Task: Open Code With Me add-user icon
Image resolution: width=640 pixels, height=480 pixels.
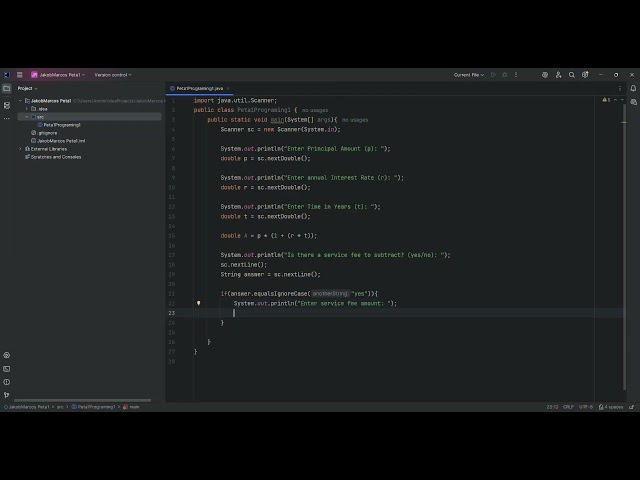Action: coord(558,75)
